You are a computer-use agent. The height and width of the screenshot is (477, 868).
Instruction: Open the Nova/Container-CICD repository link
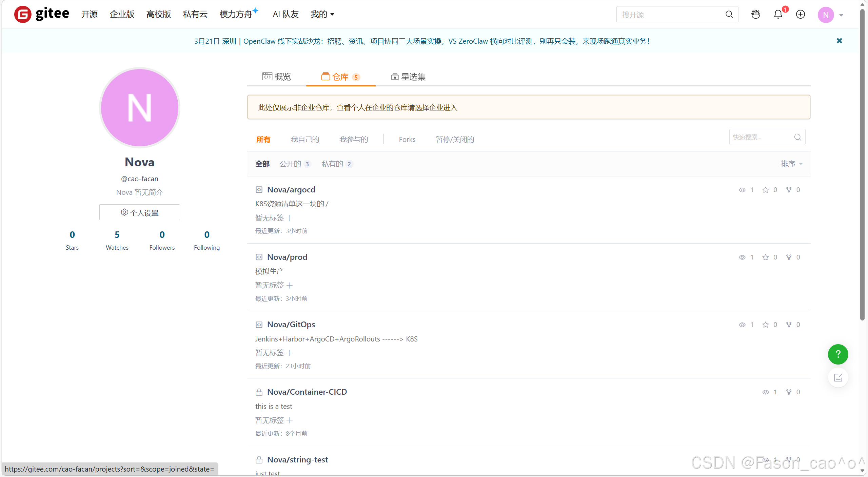point(307,392)
